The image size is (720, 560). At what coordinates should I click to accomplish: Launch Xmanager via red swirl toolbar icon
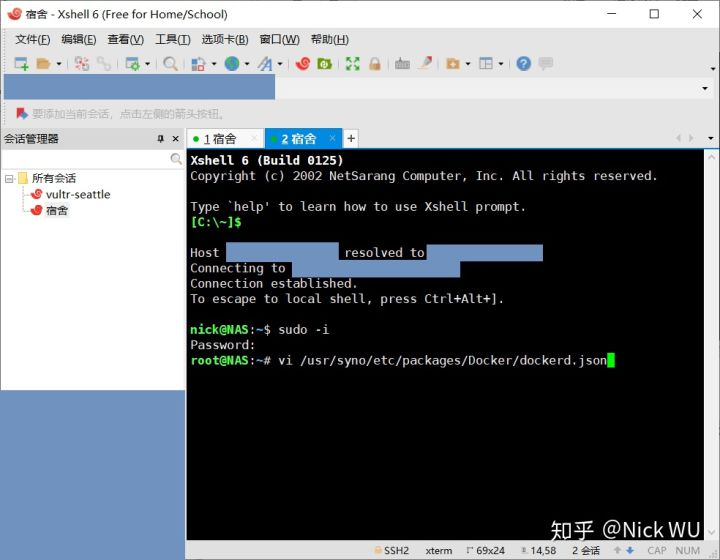(x=303, y=63)
